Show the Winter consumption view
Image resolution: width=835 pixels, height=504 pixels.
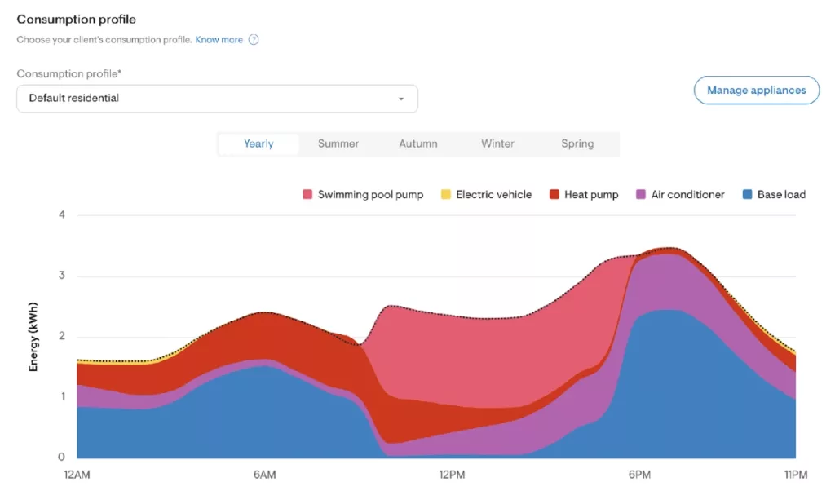(497, 144)
